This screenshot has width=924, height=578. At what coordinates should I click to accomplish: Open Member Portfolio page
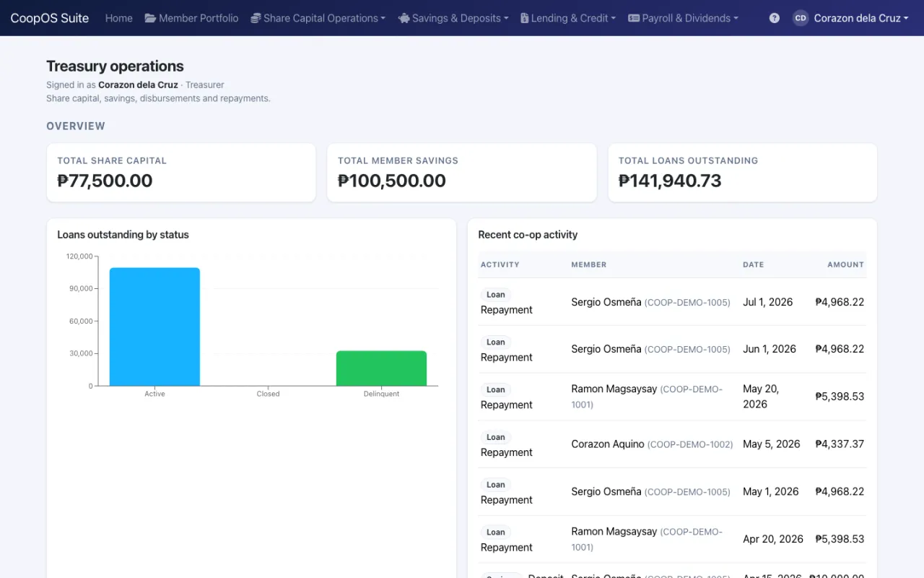tap(191, 18)
